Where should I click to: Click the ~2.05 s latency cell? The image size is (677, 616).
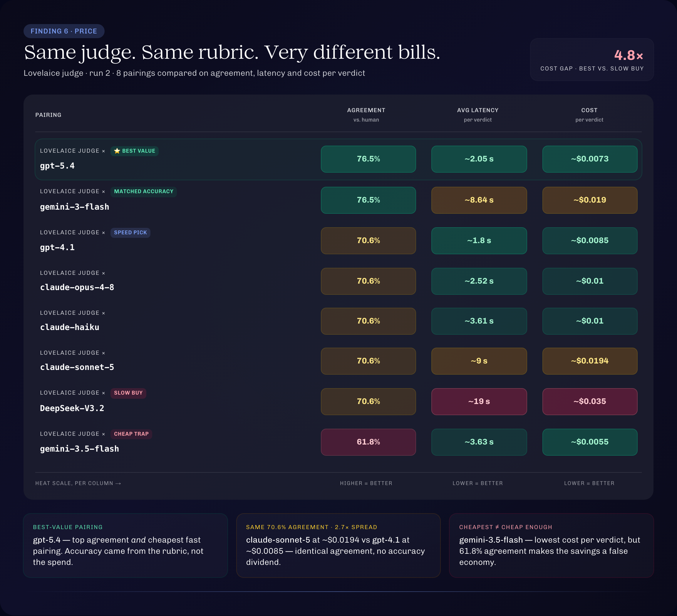coord(479,159)
